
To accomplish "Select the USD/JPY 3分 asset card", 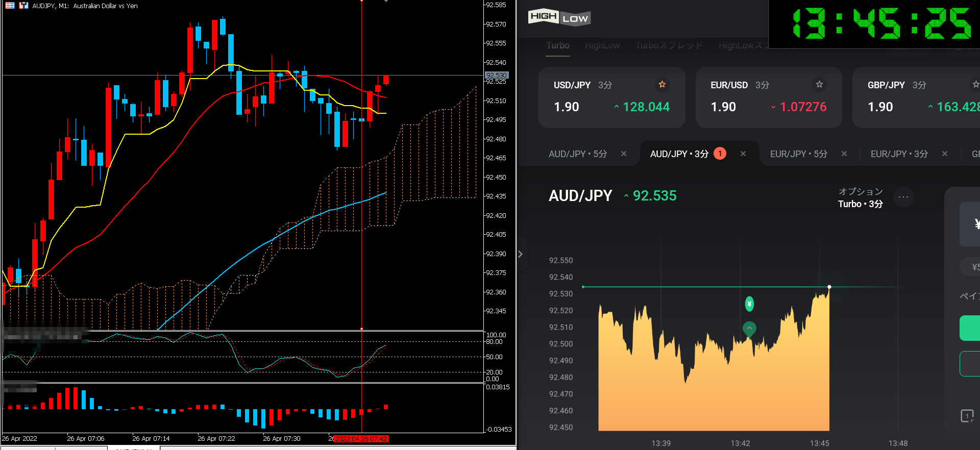I will (611, 97).
